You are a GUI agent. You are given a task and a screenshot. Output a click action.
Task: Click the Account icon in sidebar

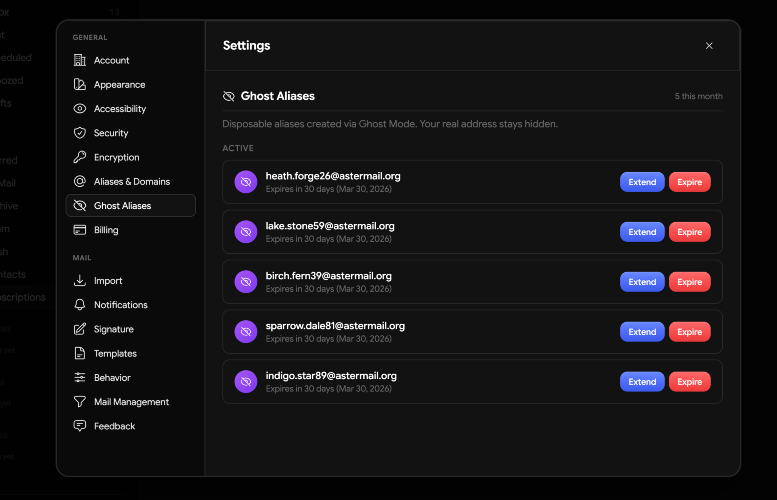pyautogui.click(x=80, y=61)
